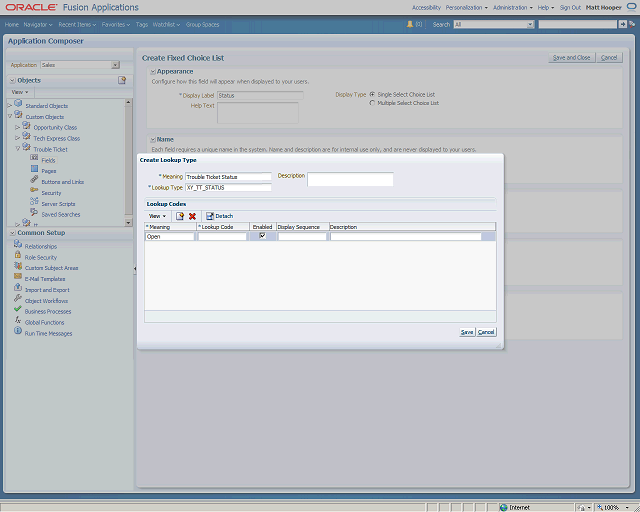Click Cancel in Create Lookup Type dialog
Screen dimensions: 640x512
coord(486,332)
